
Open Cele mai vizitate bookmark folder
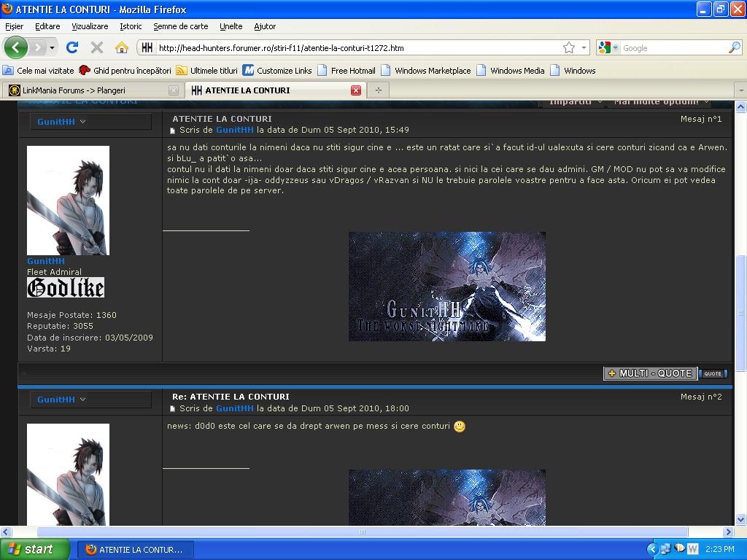point(39,71)
